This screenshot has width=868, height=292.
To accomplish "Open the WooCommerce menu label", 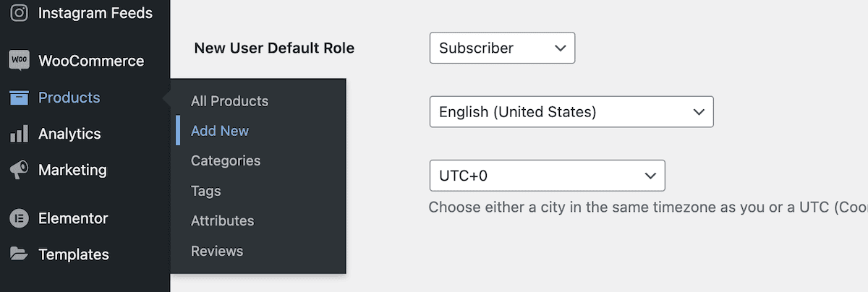I will [x=91, y=61].
